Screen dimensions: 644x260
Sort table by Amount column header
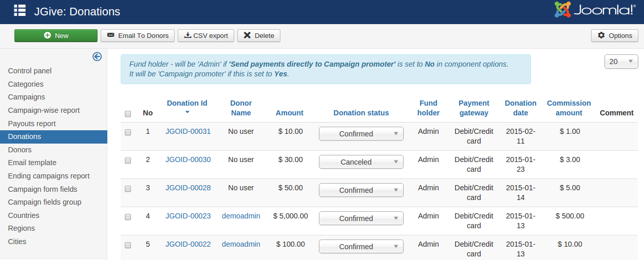click(x=290, y=113)
